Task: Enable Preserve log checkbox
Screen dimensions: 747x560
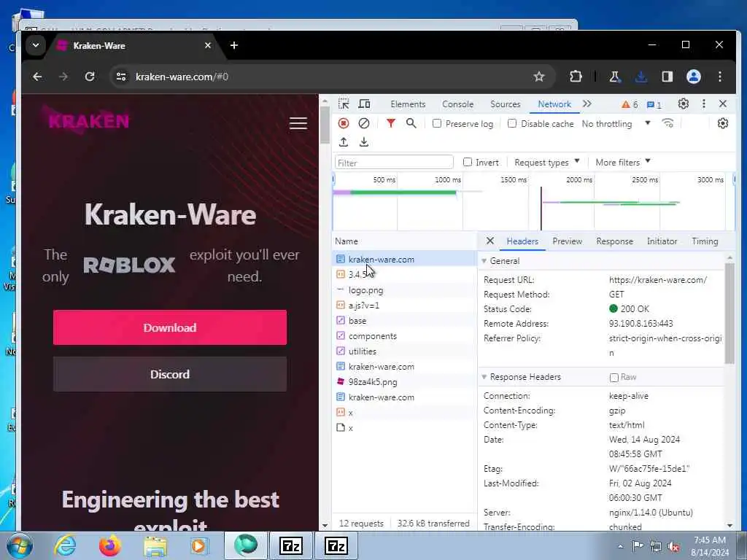Action: (437, 123)
